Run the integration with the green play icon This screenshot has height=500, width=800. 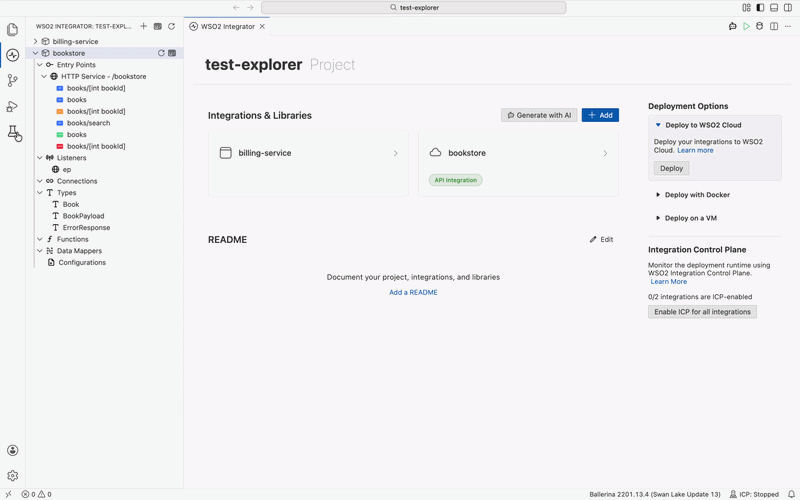[x=746, y=26]
